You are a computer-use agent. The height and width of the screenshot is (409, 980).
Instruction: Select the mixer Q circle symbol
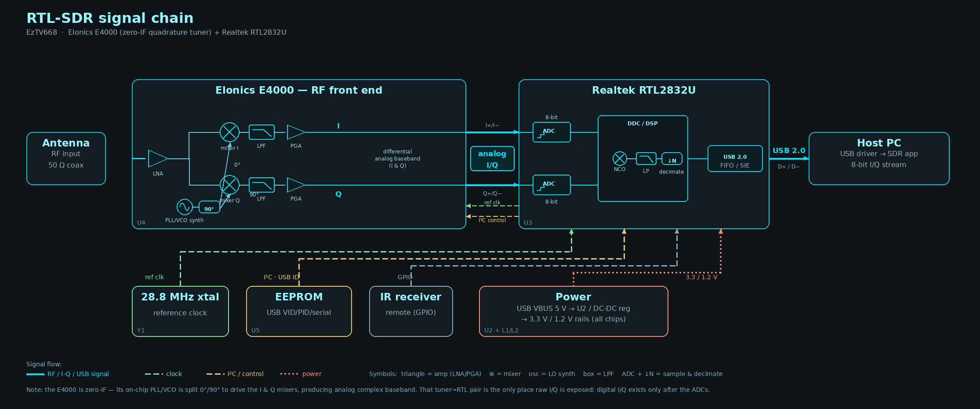(x=229, y=185)
